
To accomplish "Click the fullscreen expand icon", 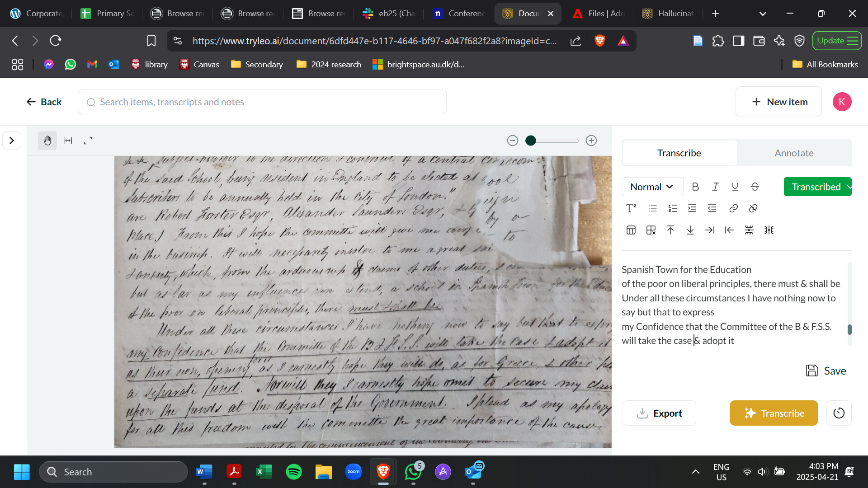I will tap(88, 141).
